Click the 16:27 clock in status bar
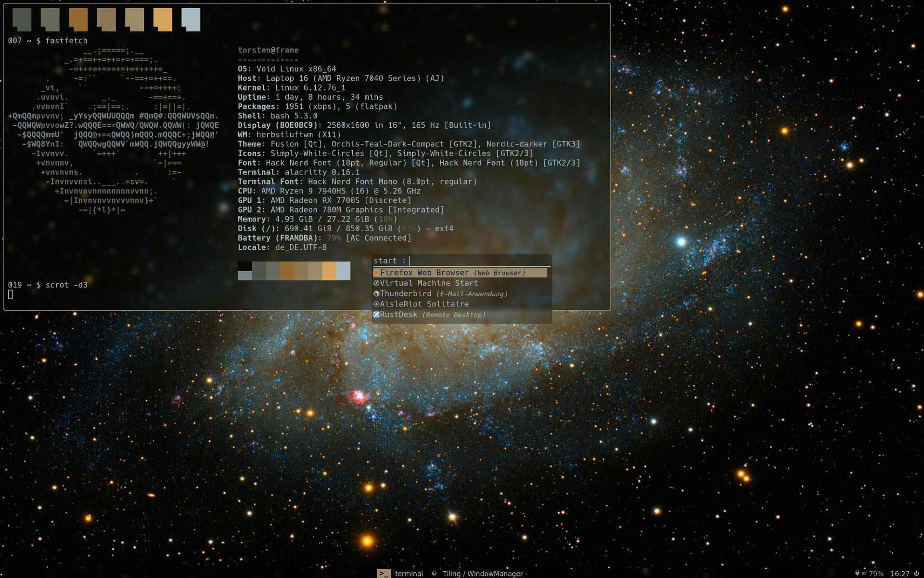The height and width of the screenshot is (578, 924). pos(899,574)
